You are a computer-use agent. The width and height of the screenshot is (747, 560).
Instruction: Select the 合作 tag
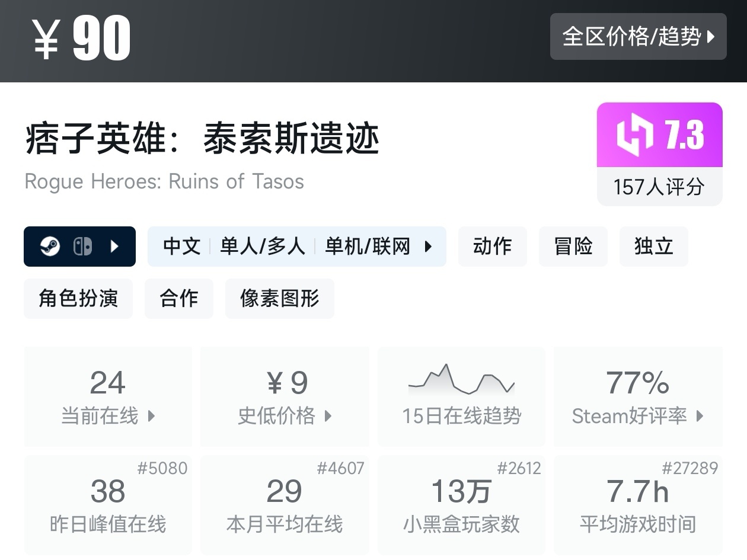tap(179, 299)
